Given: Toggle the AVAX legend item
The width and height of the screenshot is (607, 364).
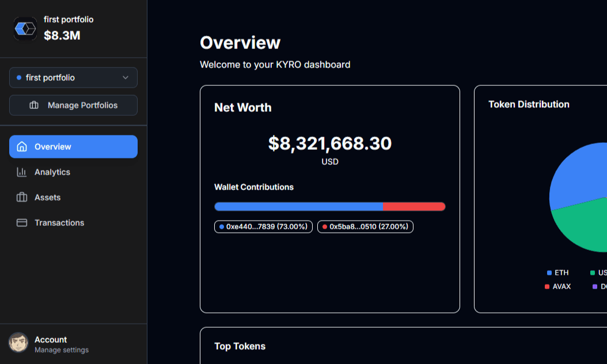Looking at the screenshot, I should pos(557,286).
